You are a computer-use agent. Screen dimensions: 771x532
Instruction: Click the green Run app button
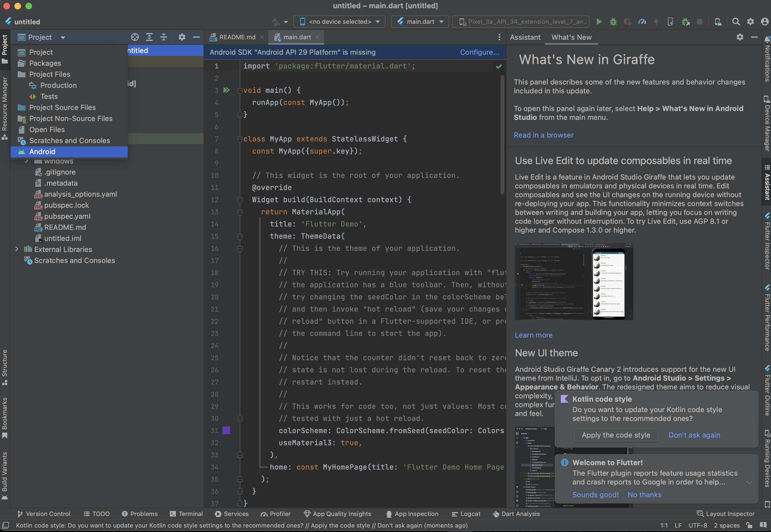click(599, 22)
